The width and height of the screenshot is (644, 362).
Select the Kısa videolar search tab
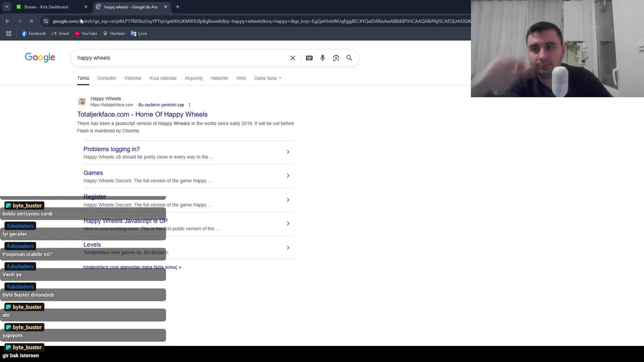click(163, 78)
